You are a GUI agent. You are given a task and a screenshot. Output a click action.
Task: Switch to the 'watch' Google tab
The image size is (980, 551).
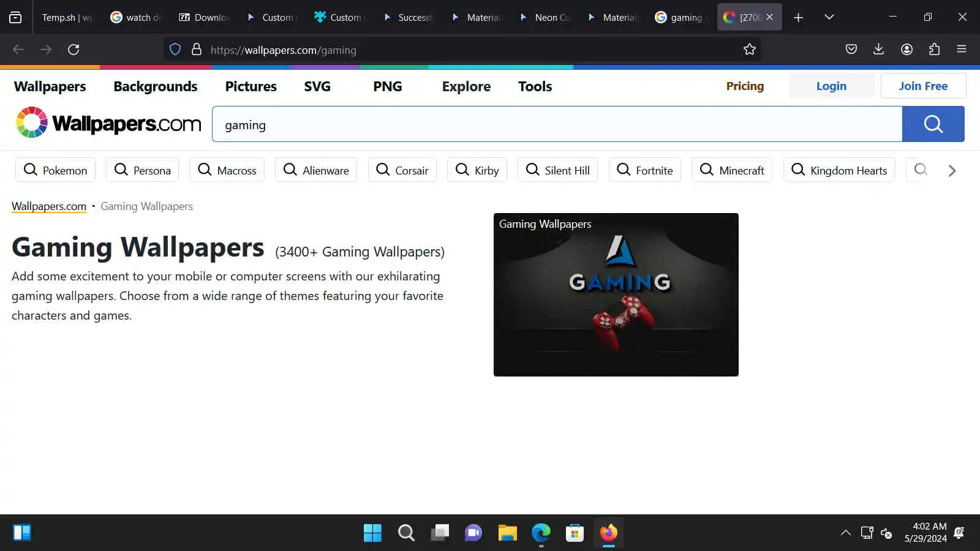tap(136, 17)
